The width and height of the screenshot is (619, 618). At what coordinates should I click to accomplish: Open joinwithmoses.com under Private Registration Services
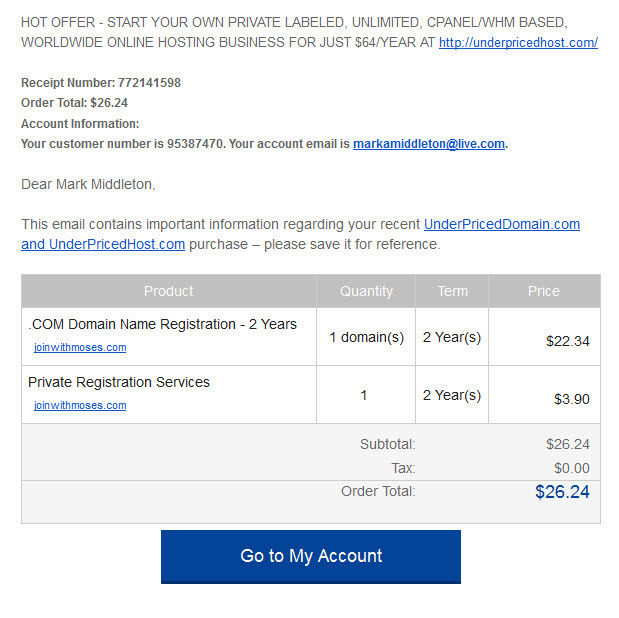[x=80, y=406]
